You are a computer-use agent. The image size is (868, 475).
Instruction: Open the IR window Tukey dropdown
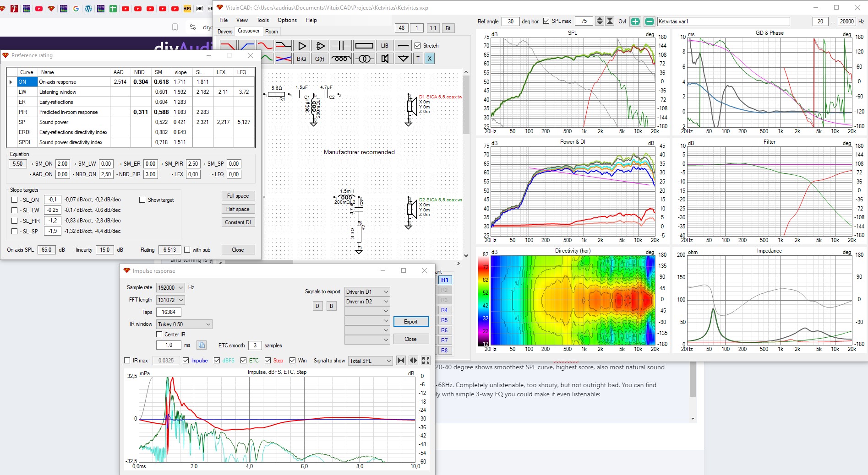tap(184, 324)
